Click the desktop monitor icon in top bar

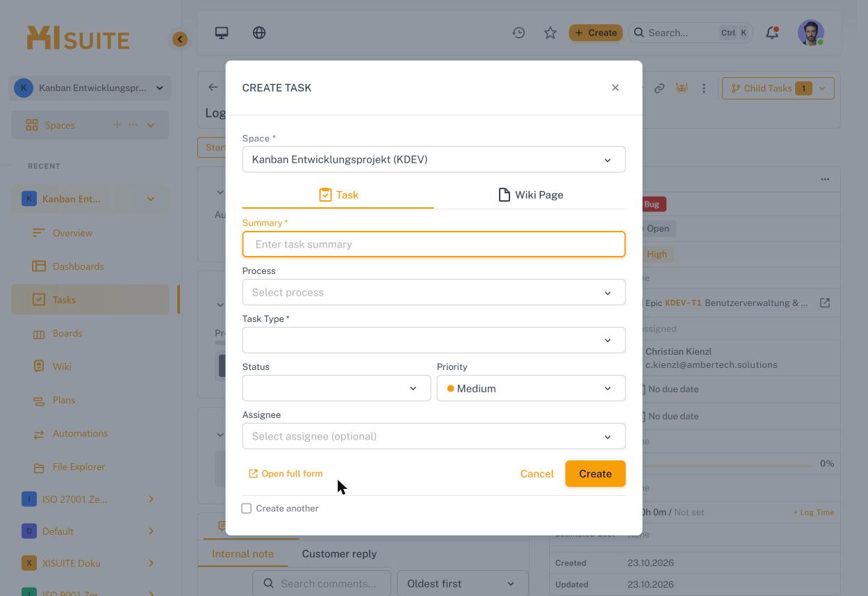point(222,33)
